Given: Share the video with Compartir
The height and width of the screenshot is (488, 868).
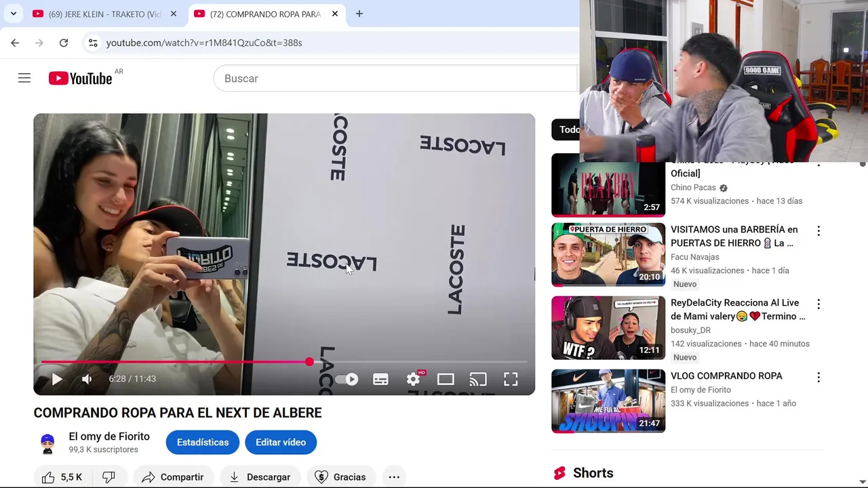Looking at the screenshot, I should point(173,477).
